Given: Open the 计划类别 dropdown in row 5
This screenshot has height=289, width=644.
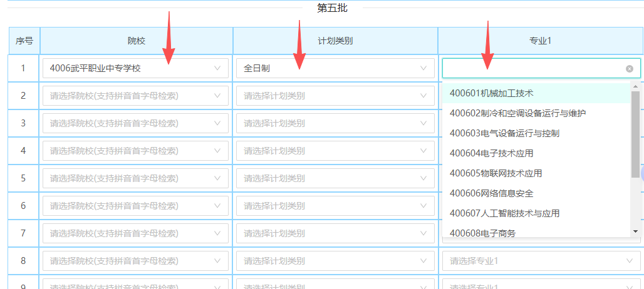Looking at the screenshot, I should pyautogui.click(x=335, y=178).
